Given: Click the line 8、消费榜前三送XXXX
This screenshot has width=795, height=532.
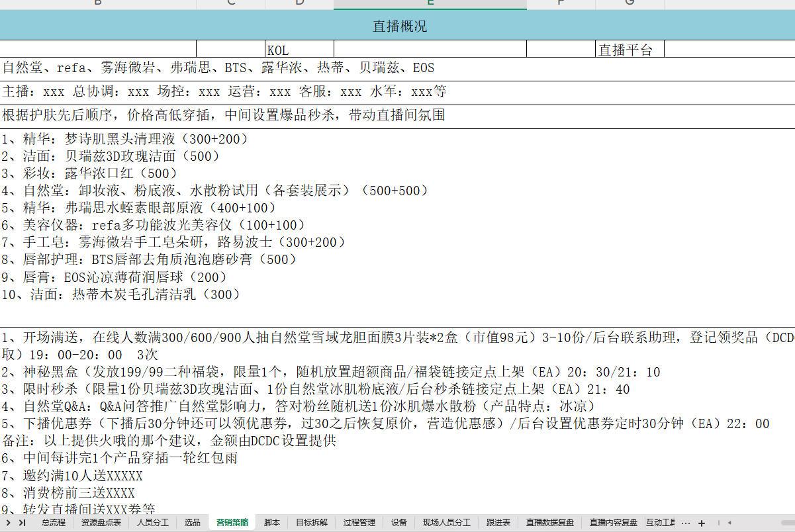Looking at the screenshot, I should (68, 493).
